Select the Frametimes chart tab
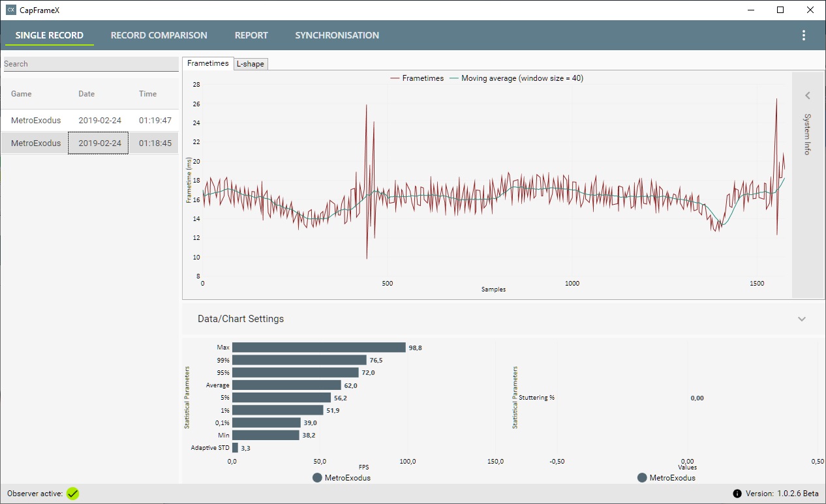The width and height of the screenshot is (826, 504). pos(207,63)
